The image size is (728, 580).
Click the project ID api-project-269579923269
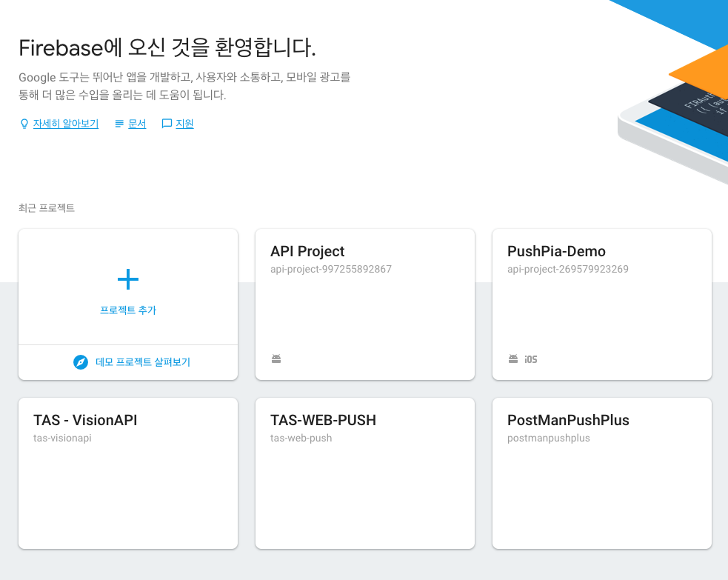pos(568,269)
